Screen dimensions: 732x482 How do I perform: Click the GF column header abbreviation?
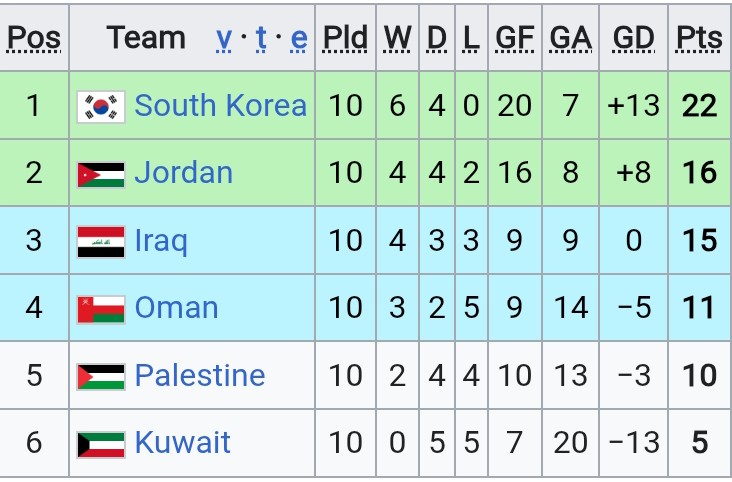pos(514,37)
